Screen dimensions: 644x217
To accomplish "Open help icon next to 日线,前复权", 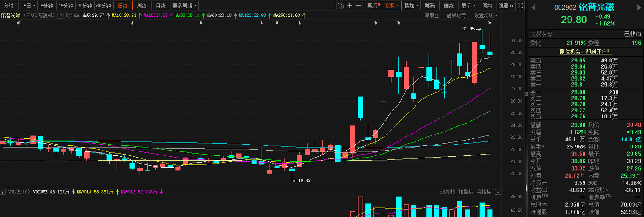I will click(x=61, y=15).
